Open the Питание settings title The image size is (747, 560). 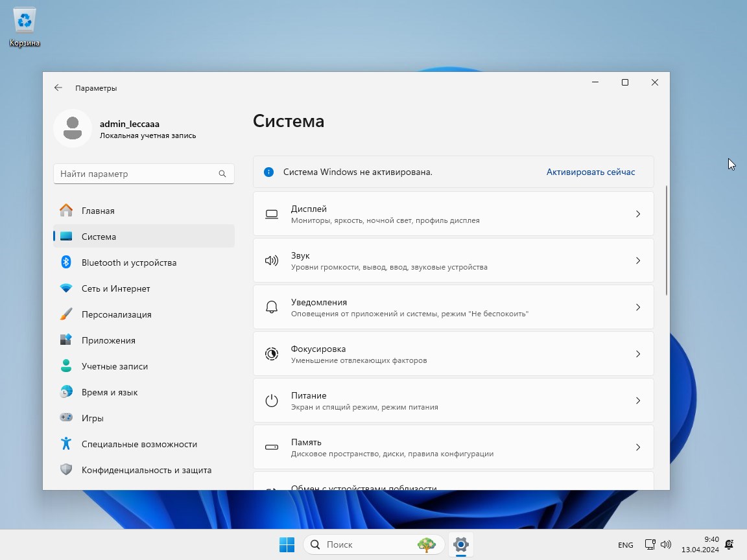309,395
